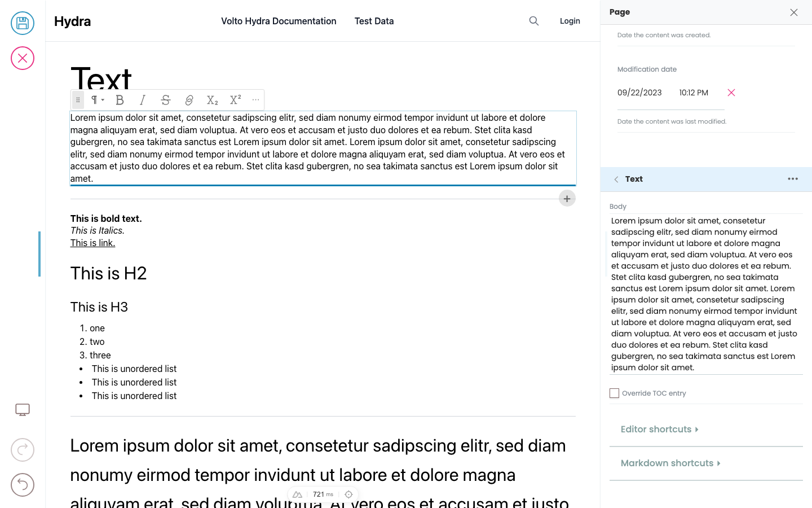The image size is (812, 508).
Task: Open Volto Hydra Documentation nav item
Action: click(279, 21)
